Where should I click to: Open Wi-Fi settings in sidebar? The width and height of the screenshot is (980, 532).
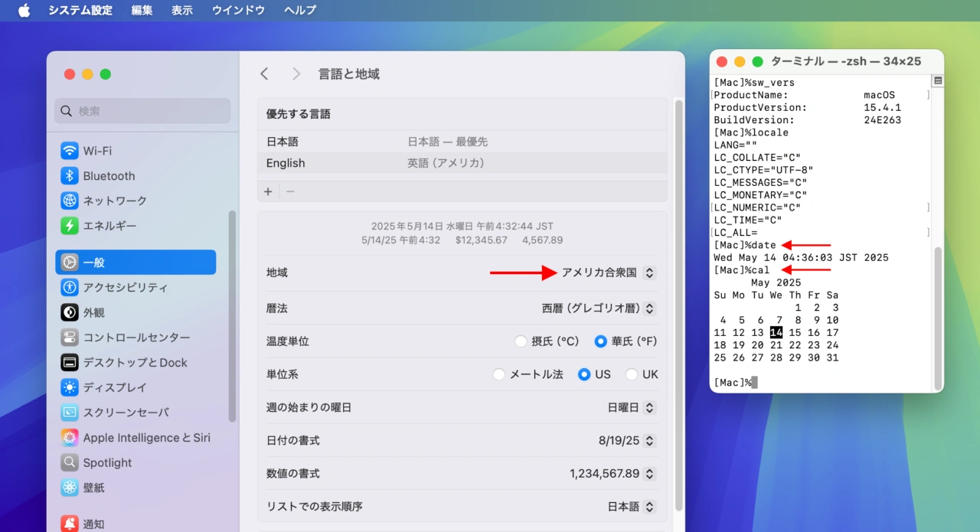pos(97,151)
